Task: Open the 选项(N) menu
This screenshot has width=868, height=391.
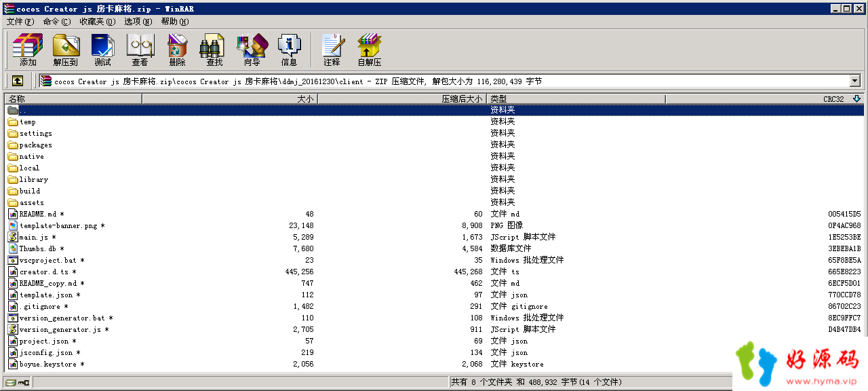Action: tap(138, 22)
